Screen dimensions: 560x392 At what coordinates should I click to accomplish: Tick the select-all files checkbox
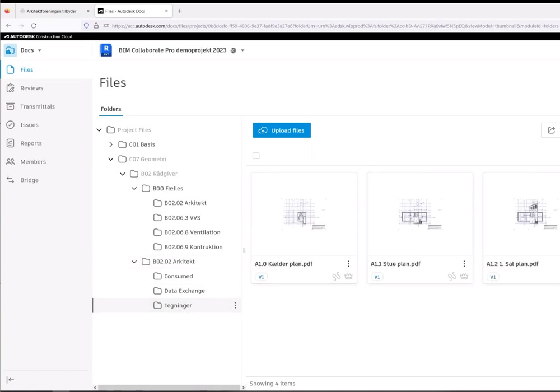tap(256, 156)
